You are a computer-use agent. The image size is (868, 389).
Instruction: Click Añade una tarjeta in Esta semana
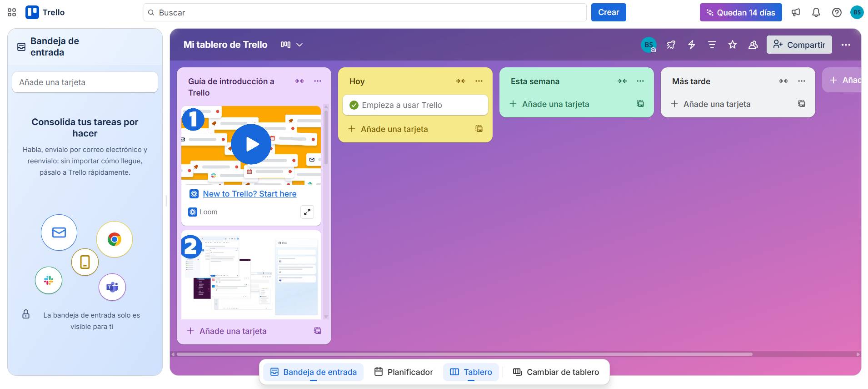click(x=555, y=104)
